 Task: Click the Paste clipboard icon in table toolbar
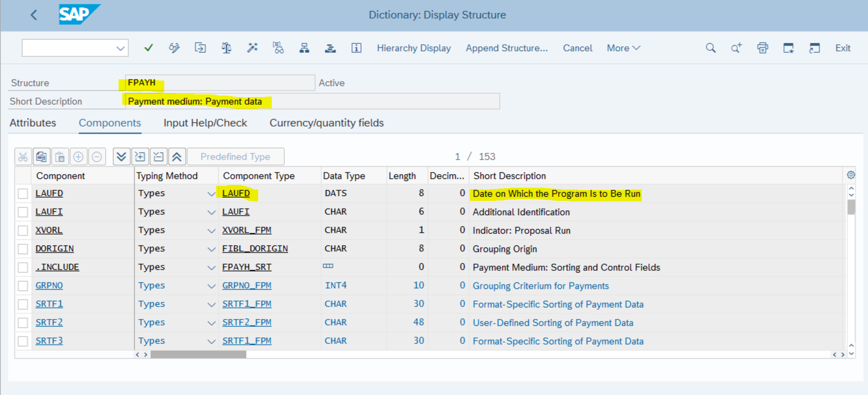[60, 156]
